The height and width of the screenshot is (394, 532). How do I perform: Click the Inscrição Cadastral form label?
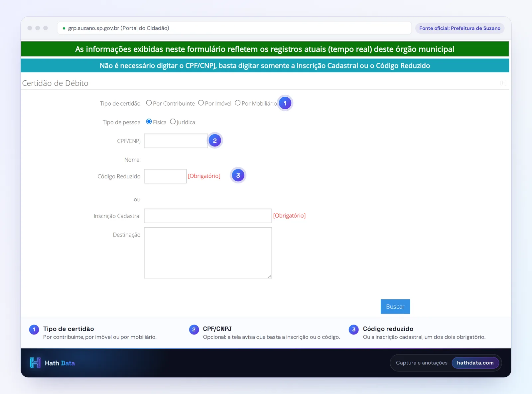(x=117, y=216)
